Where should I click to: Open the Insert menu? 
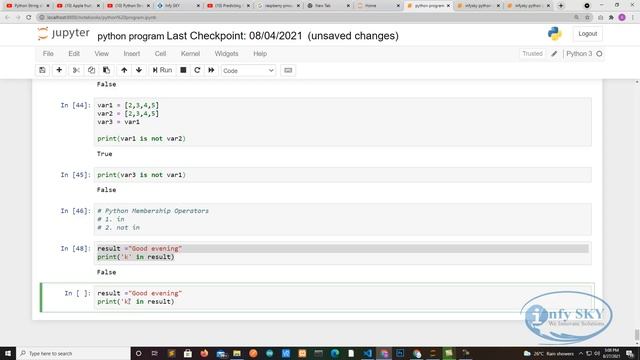[x=132, y=54]
